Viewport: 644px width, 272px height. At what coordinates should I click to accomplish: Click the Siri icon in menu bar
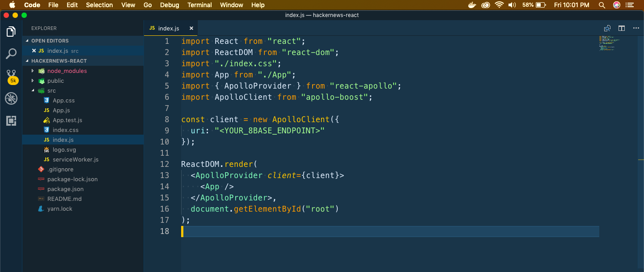pos(617,5)
